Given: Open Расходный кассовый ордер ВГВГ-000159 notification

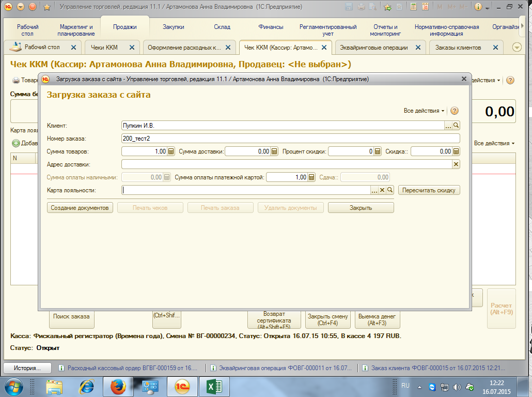Looking at the screenshot, I should tap(128, 368).
